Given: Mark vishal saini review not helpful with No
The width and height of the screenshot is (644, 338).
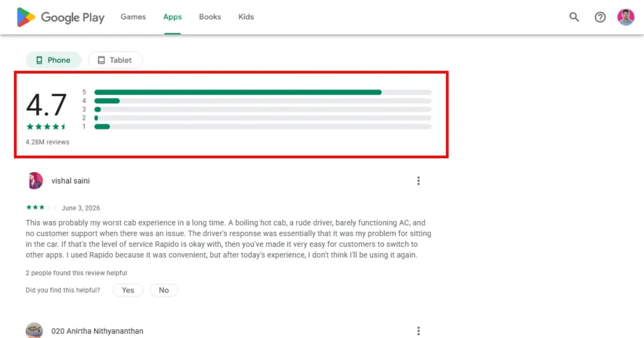Looking at the screenshot, I should (x=164, y=290).
